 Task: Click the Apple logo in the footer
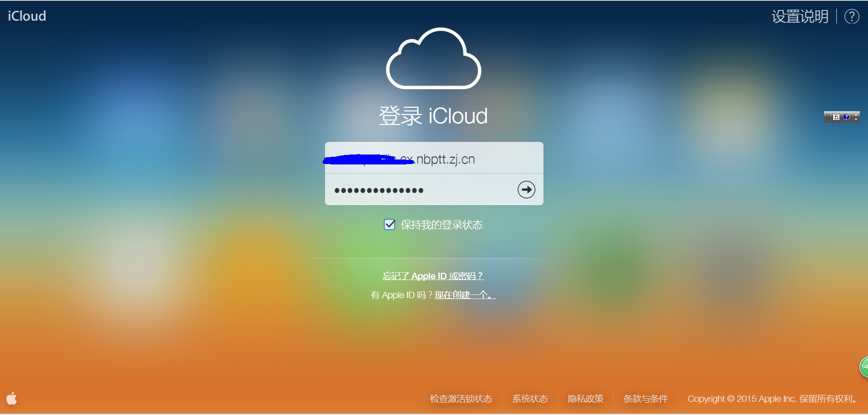(x=12, y=398)
